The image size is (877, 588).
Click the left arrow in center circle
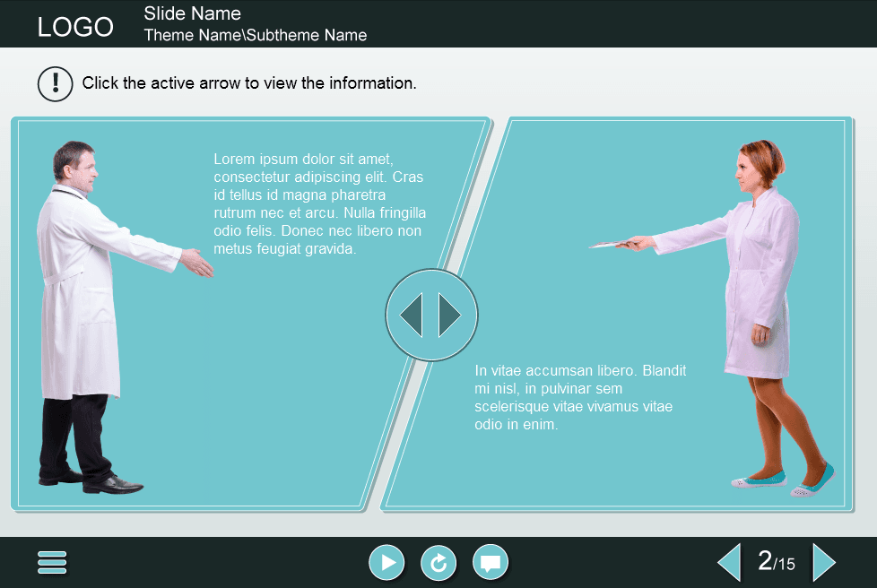tap(411, 316)
